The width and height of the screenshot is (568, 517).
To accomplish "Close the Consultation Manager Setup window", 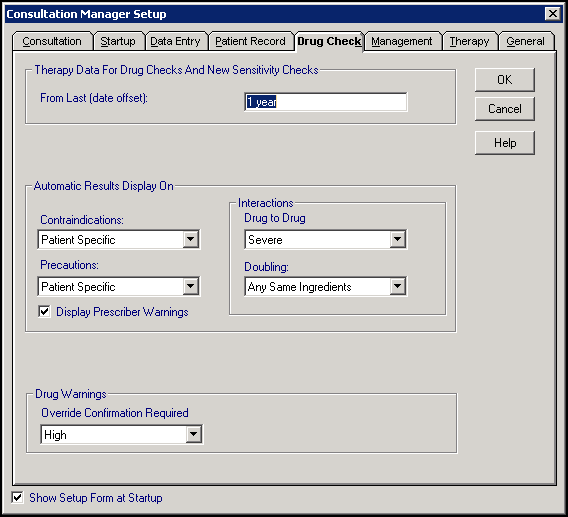I will [x=552, y=14].
